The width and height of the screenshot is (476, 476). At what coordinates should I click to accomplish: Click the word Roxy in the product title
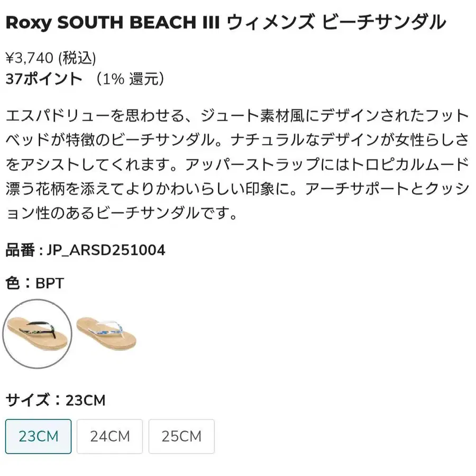(29, 23)
